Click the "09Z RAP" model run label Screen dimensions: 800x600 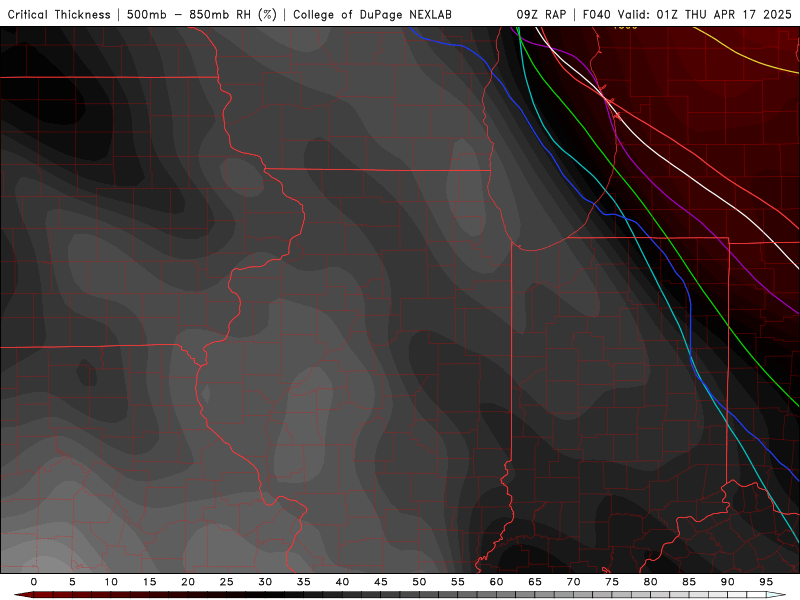[541, 14]
